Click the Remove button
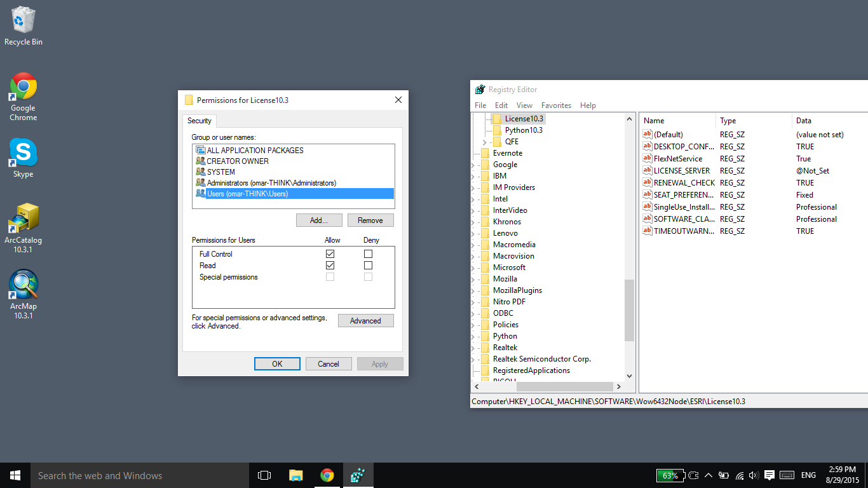This screenshot has width=868, height=488. (x=370, y=220)
